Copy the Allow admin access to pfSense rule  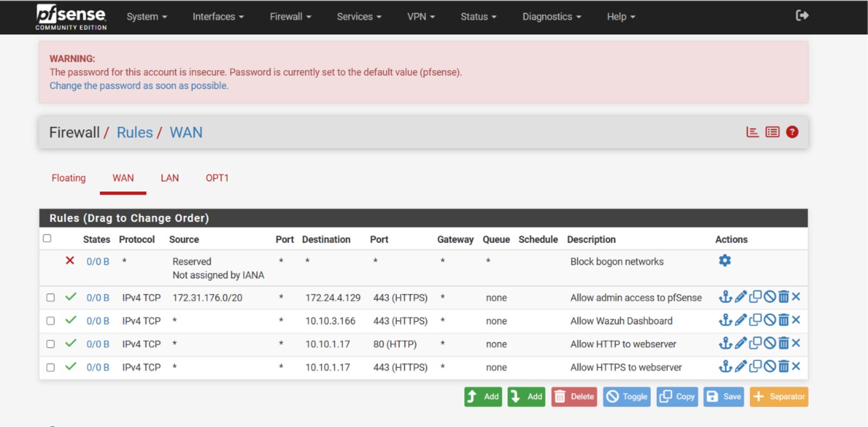tap(755, 297)
